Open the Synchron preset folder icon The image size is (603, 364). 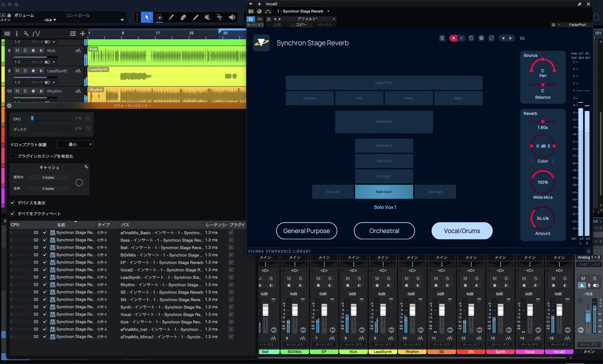(x=522, y=38)
